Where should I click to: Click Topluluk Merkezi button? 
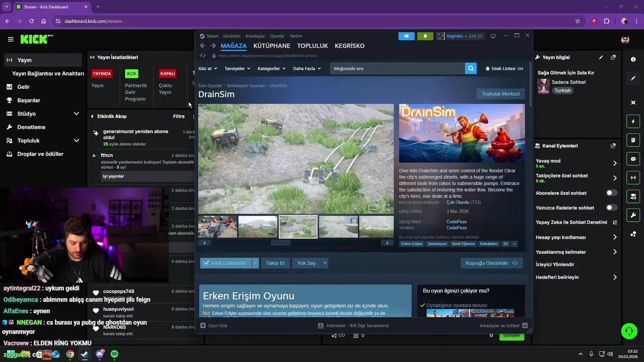tap(501, 94)
